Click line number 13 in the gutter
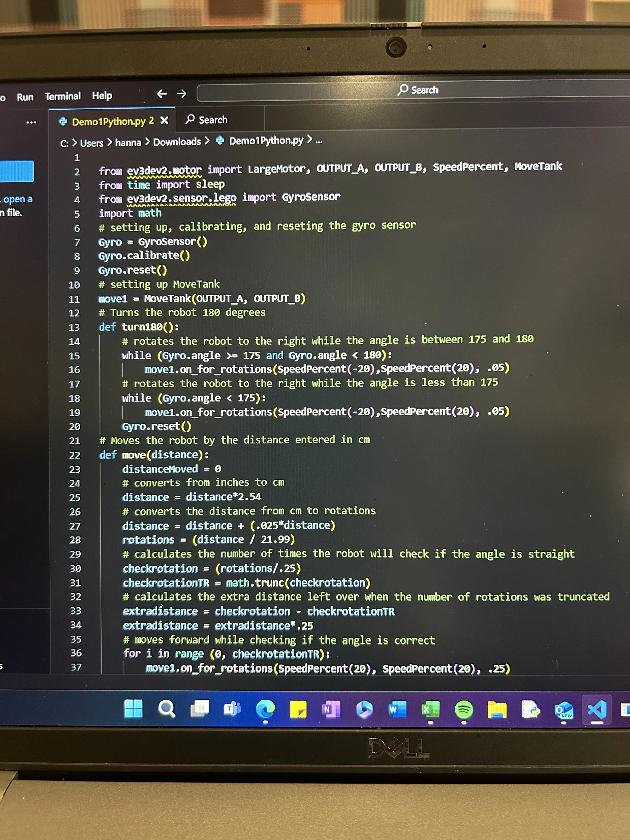Image resolution: width=630 pixels, height=840 pixels. (x=74, y=327)
